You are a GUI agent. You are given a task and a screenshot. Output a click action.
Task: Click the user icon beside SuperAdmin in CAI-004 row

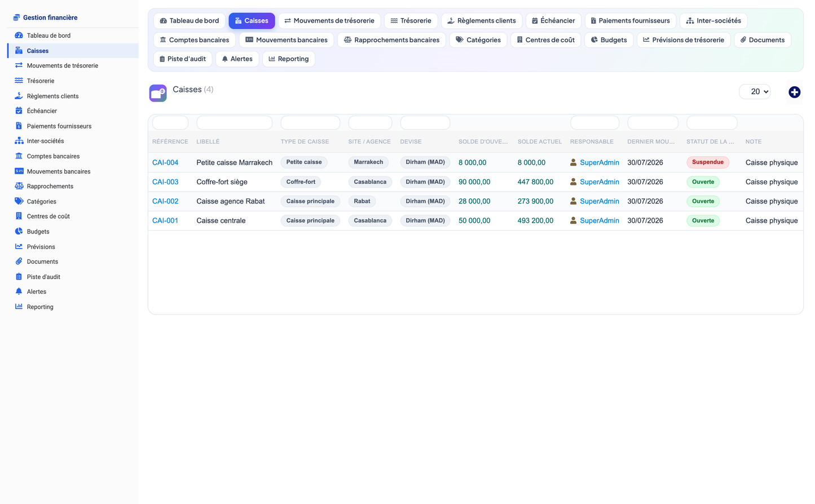coord(574,162)
